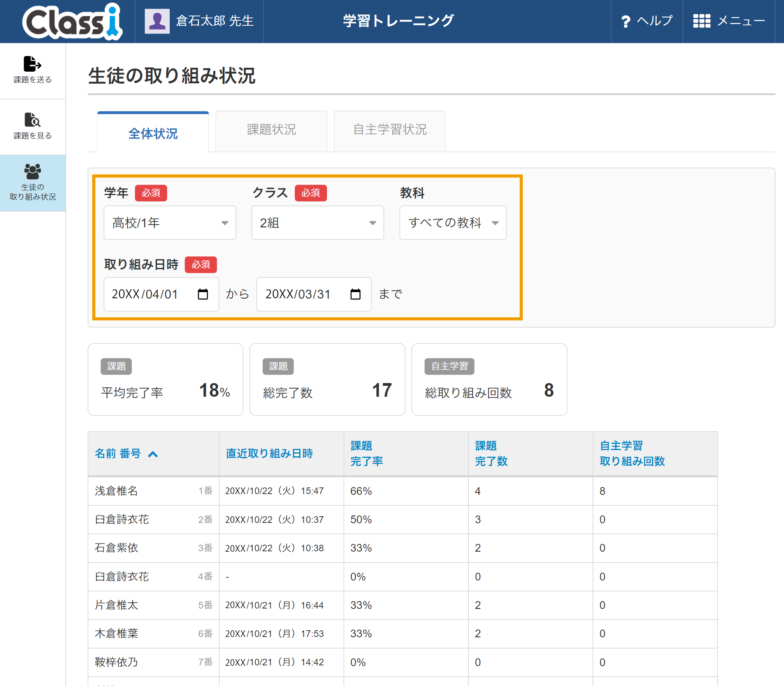784x686 pixels.
Task: Sort by 直近取り組み日時 column header
Action: (x=269, y=454)
